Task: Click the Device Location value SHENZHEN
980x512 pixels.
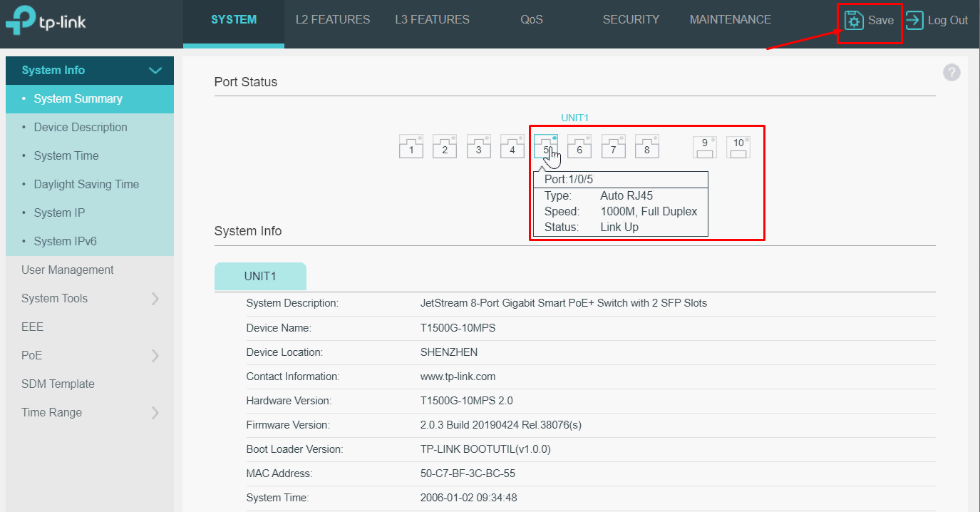Action: pyautogui.click(x=449, y=352)
